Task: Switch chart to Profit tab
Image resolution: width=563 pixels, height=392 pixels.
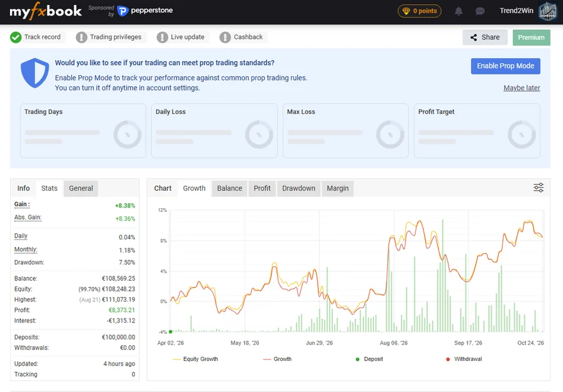Action: pyautogui.click(x=262, y=188)
